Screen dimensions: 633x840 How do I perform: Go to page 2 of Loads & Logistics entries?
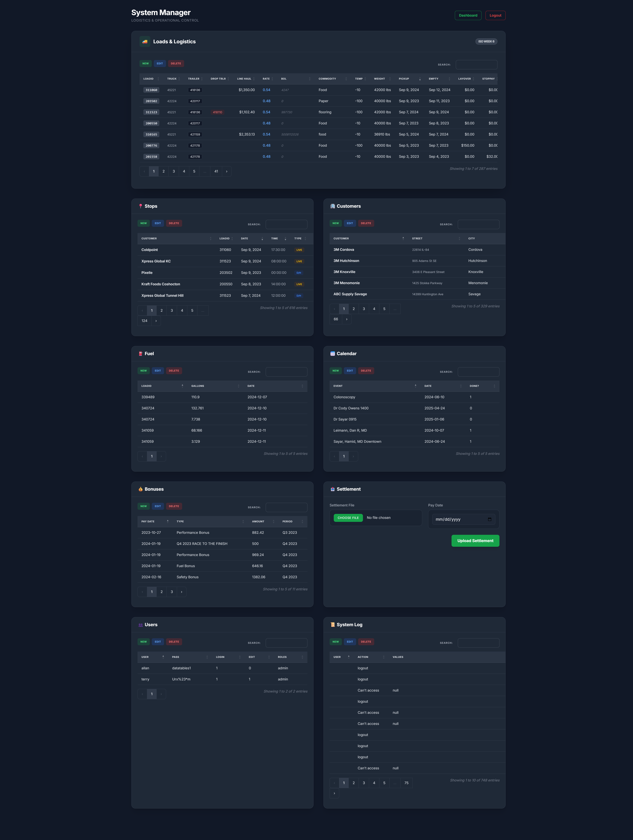[x=164, y=171]
